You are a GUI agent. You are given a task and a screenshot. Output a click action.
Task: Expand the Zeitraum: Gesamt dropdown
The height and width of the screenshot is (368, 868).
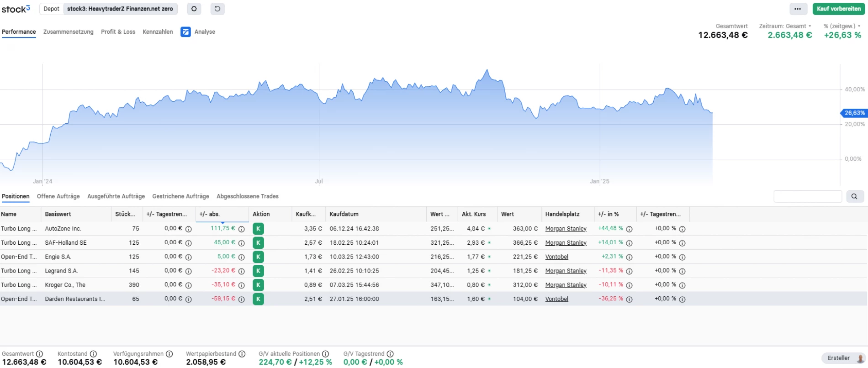coord(785,26)
